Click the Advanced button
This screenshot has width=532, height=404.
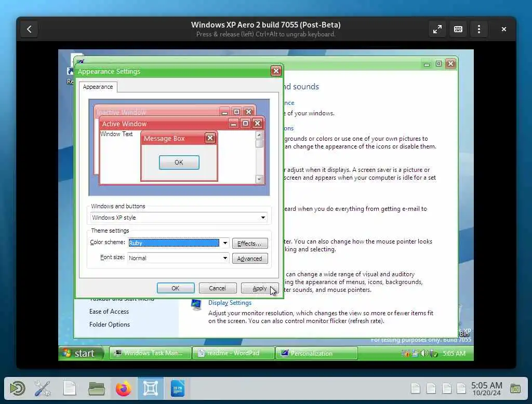250,259
